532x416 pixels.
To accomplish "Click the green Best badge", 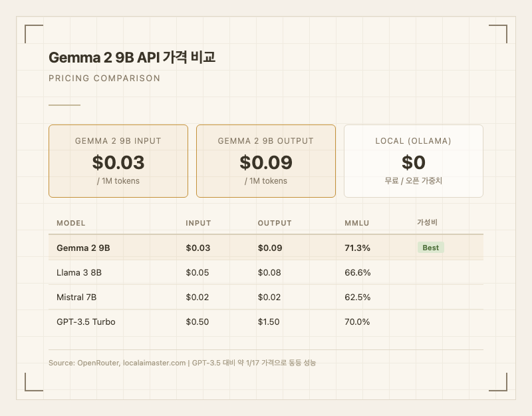I will click(x=430, y=248).
